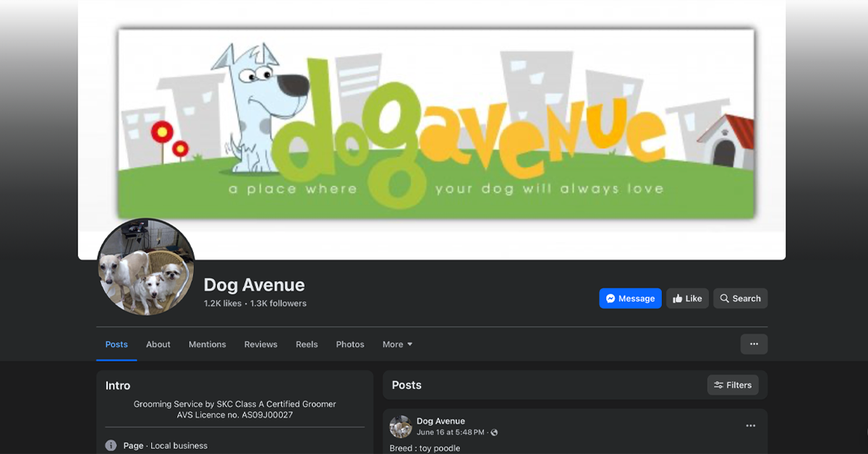
Task: Select the AVS Licence no. AS09J00027 text
Action: click(x=235, y=415)
